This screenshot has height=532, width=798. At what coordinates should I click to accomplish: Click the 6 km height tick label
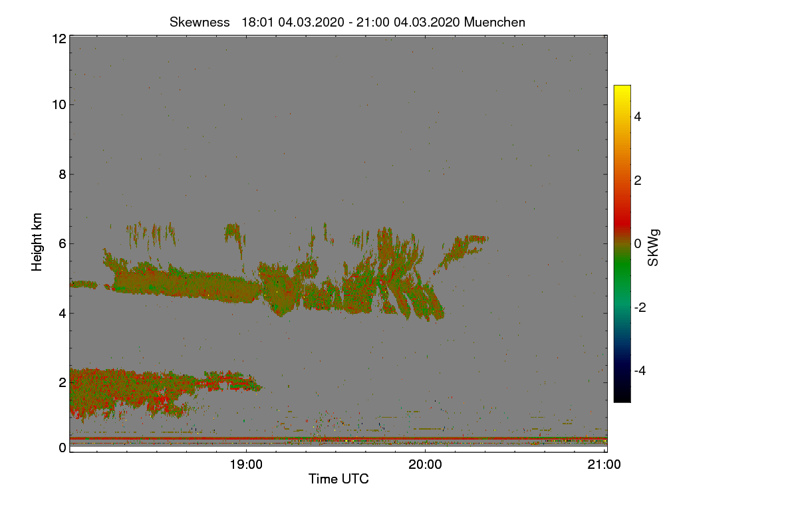click(63, 243)
